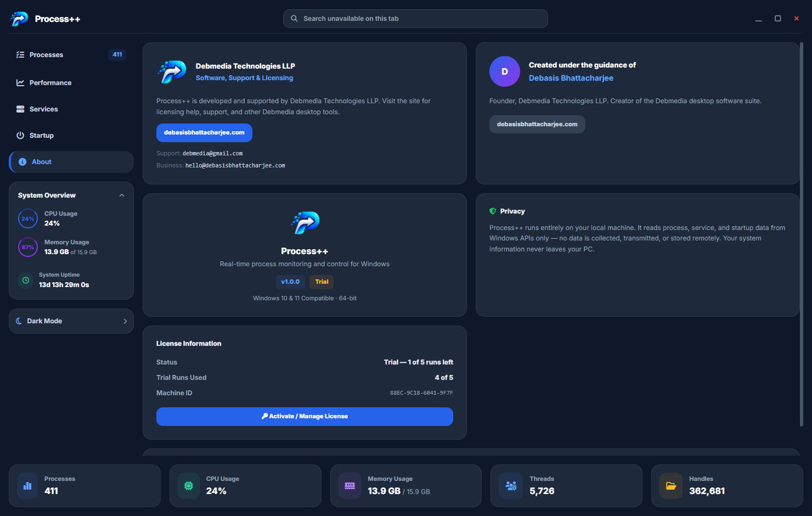Click the Machine ID value 88EC-9C18-6041-9F7F
Screen dimensions: 812x516
[x=421, y=393]
